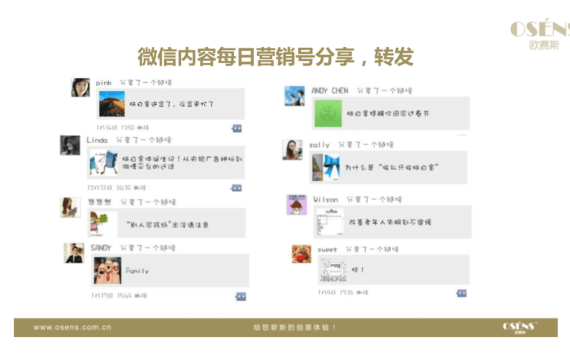Click the comment icon under Linda's post
The height and width of the screenshot is (360, 570).
tap(237, 188)
